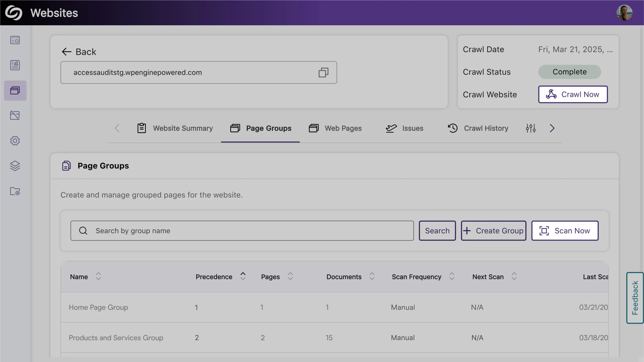
Task: Open the folder settings icon in sidebar
Action: [x=15, y=191]
